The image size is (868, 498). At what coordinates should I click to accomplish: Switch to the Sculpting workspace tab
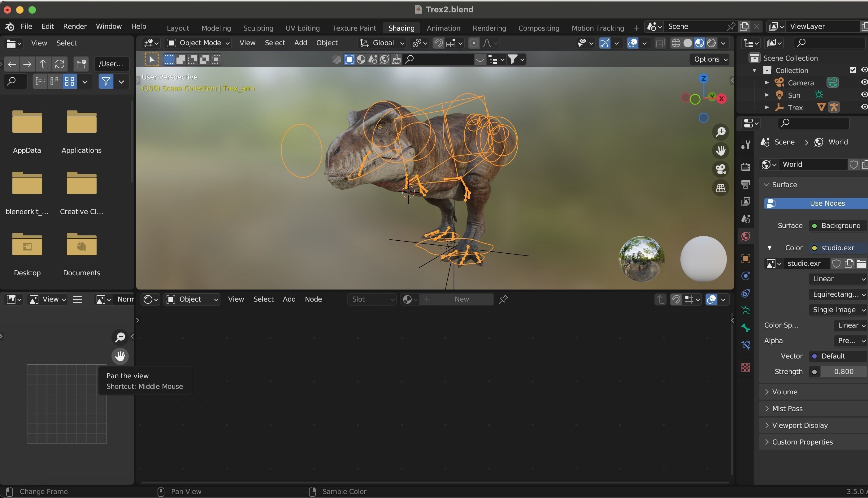(x=258, y=28)
